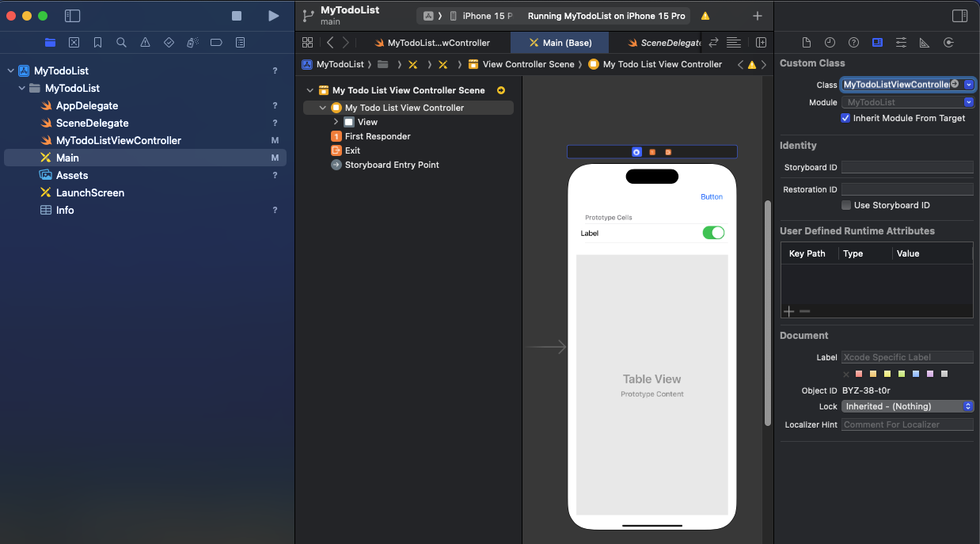The height and width of the screenshot is (544, 980).
Task: Click the editor options lines icon
Action: click(x=734, y=43)
